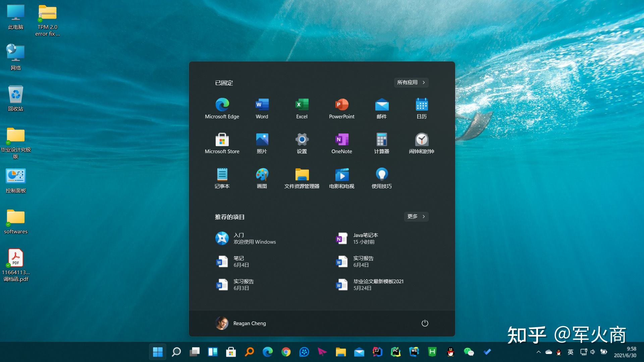Expand hidden system tray icons chevron
This screenshot has height=362, width=644.
[538, 352]
